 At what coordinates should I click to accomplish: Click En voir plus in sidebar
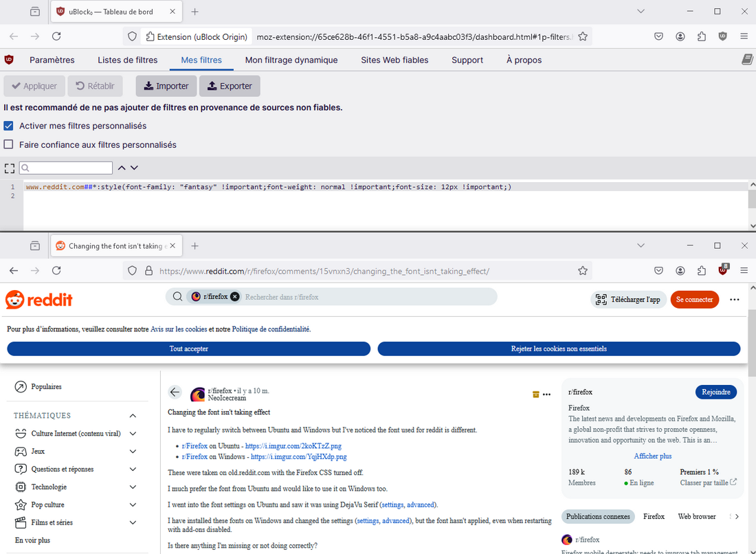coord(32,540)
